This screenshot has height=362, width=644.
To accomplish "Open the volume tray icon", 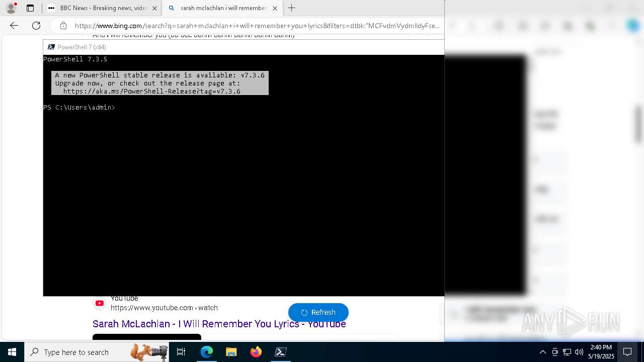I will pos(579,352).
